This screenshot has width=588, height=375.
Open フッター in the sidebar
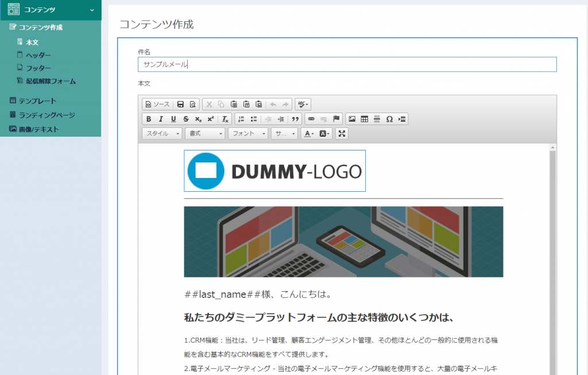pyautogui.click(x=38, y=68)
